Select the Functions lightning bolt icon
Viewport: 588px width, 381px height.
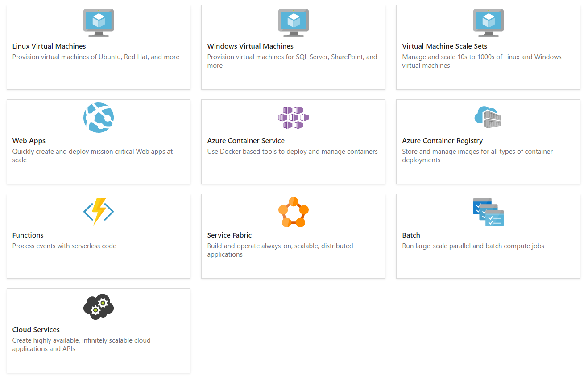tap(98, 212)
